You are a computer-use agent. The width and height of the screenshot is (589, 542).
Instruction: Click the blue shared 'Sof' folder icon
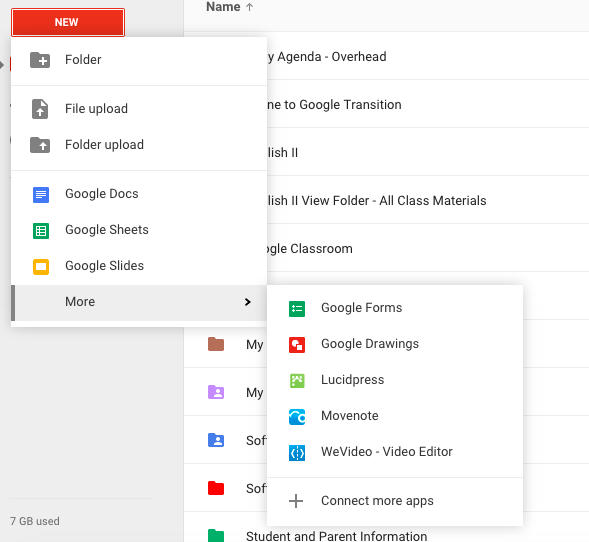(216, 440)
